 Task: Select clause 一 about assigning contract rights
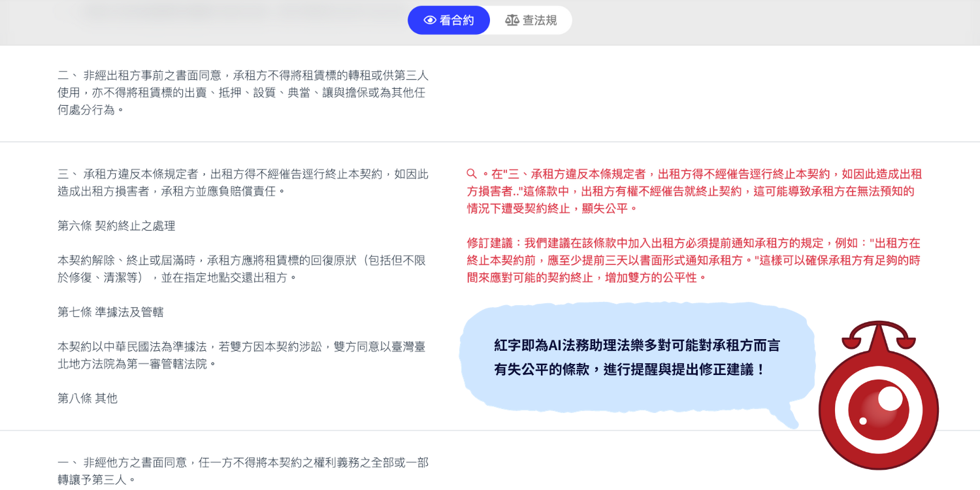click(242, 470)
